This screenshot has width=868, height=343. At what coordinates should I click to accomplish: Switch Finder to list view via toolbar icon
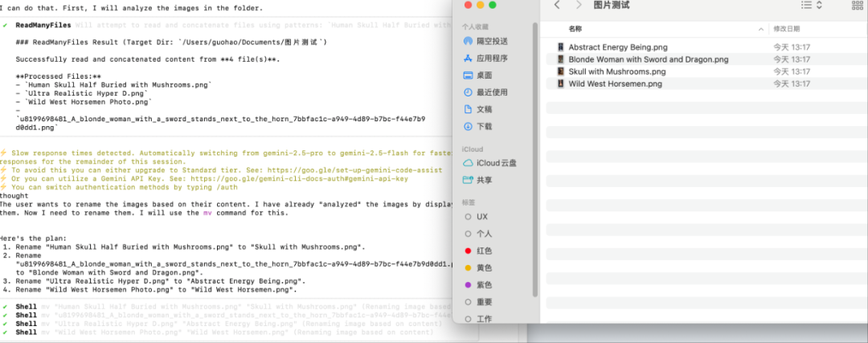point(806,5)
